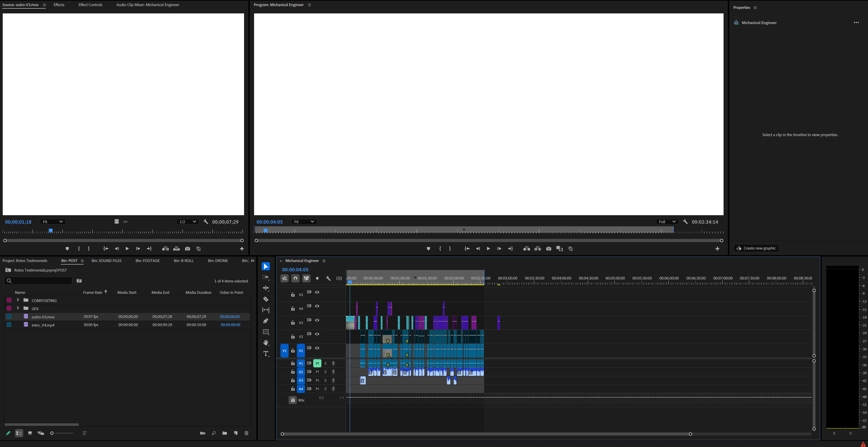
Task: Toggle snap magnet in timeline
Action: coord(295,278)
